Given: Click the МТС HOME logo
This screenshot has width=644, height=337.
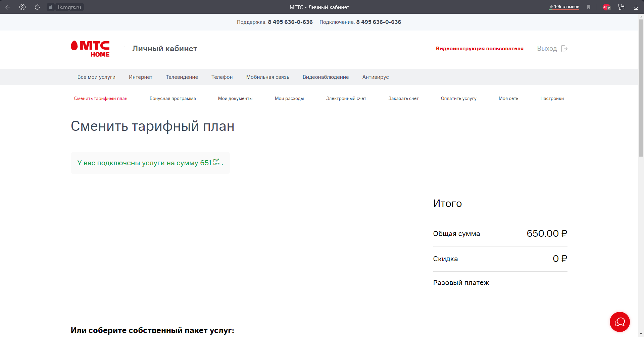Looking at the screenshot, I should click(x=90, y=49).
